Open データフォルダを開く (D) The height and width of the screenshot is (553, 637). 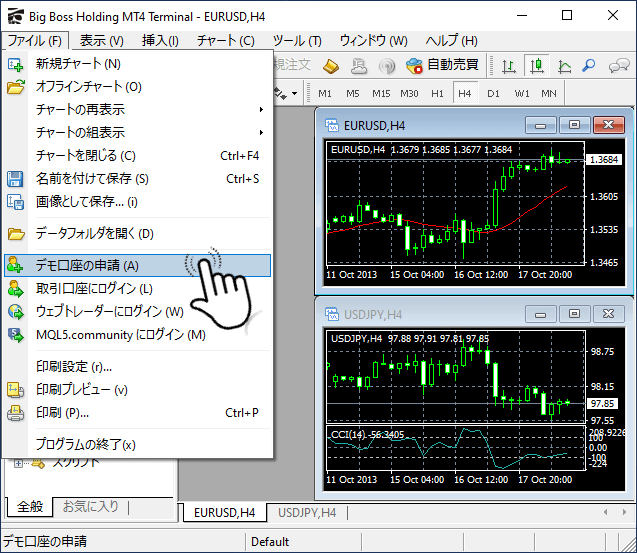click(137, 234)
